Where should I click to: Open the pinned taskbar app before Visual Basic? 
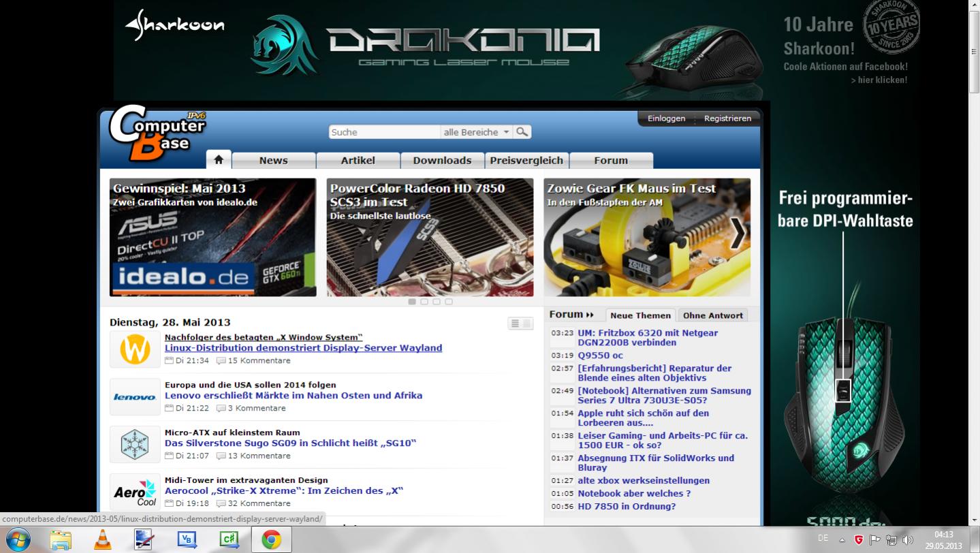pyautogui.click(x=144, y=540)
